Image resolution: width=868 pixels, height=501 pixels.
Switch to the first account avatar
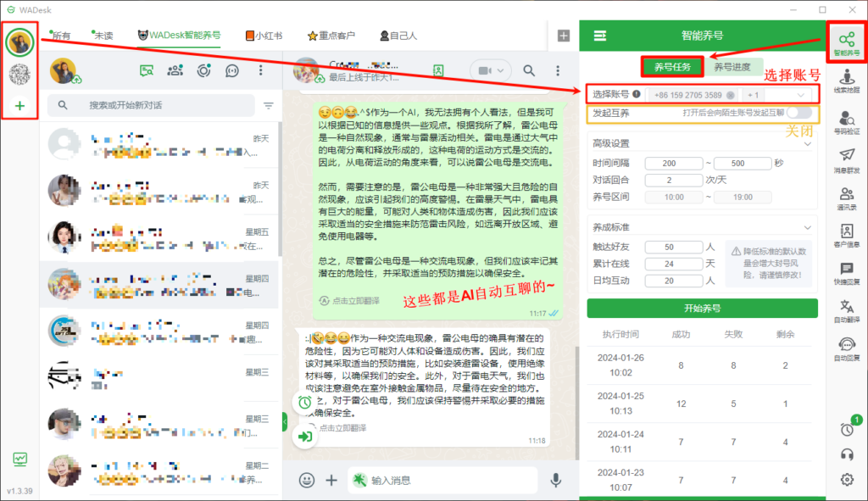(x=20, y=42)
